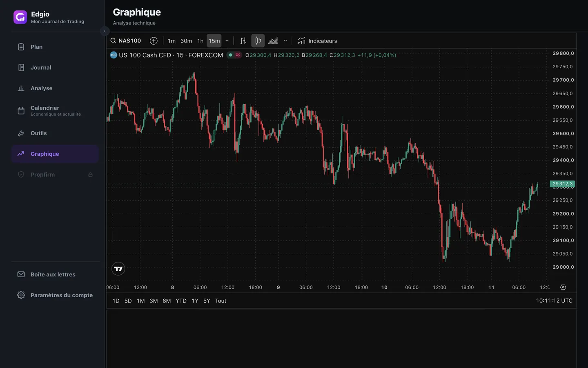This screenshot has height=368, width=588.
Task: Click the Edgio logo icon
Action: tap(20, 17)
